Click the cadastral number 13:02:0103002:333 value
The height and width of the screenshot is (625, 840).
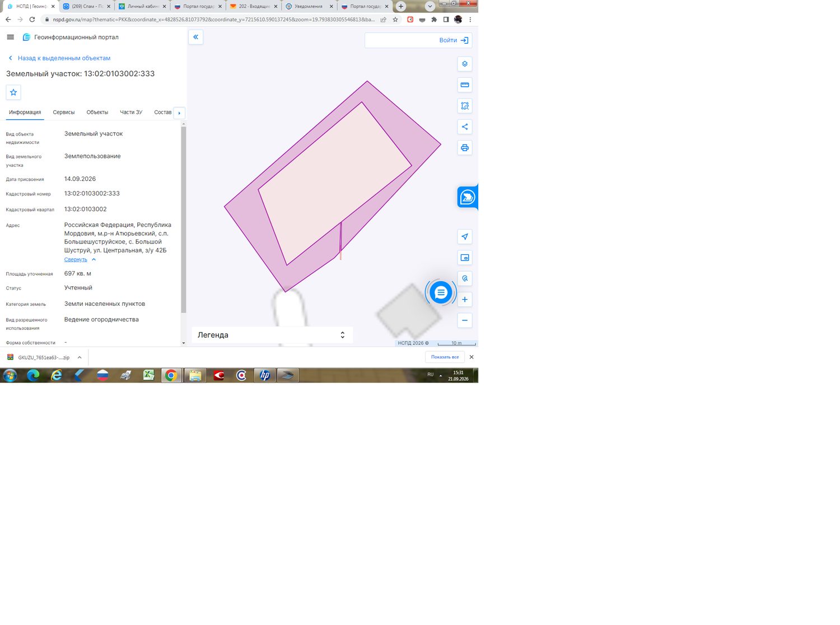pos(92,194)
